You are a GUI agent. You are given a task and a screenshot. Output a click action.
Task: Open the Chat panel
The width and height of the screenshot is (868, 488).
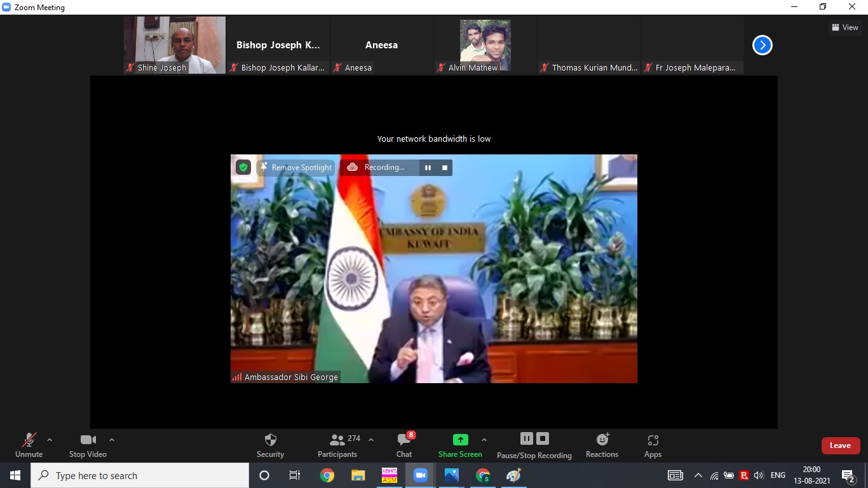pos(404,445)
